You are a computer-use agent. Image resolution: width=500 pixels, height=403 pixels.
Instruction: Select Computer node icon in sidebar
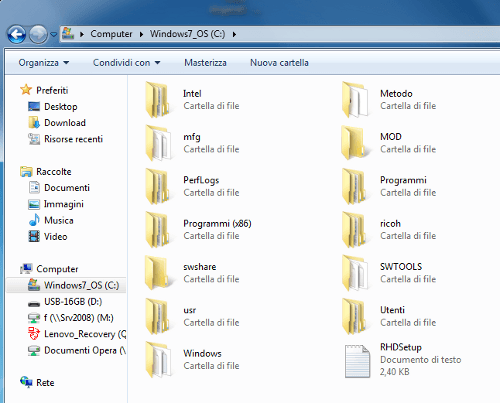pos(26,269)
